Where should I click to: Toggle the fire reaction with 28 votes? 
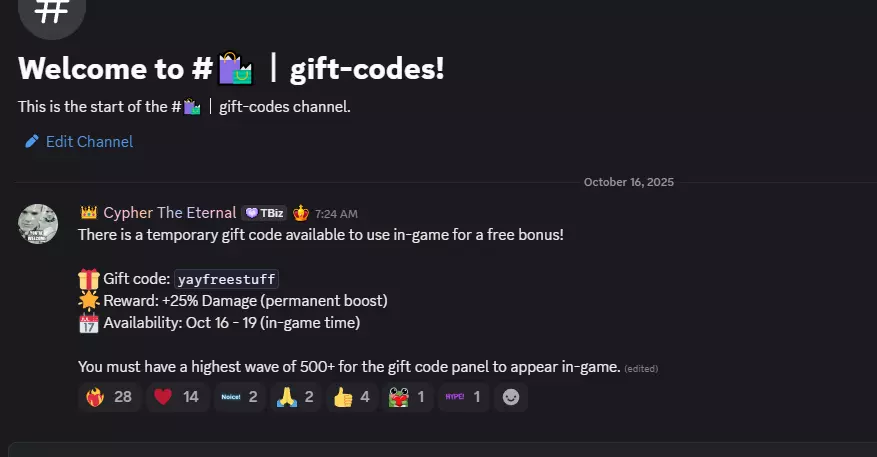coord(110,397)
